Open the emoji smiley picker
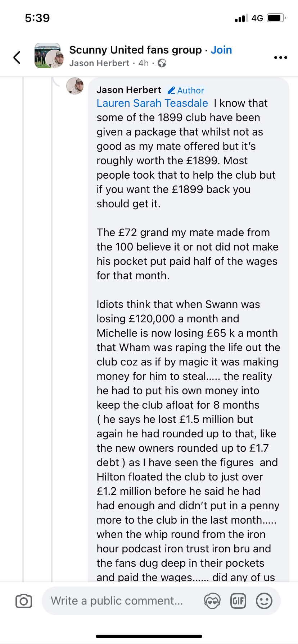Viewport: 298px width, 644px height. [264, 601]
